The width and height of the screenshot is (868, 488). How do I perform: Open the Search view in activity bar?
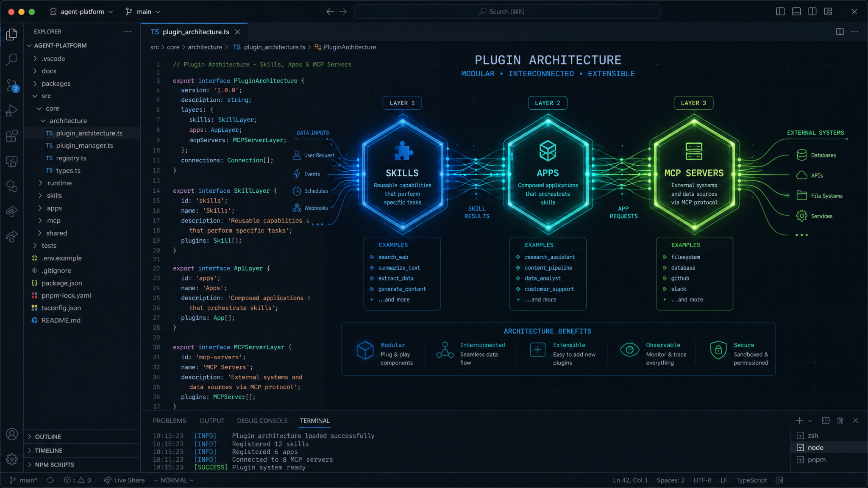click(x=12, y=59)
